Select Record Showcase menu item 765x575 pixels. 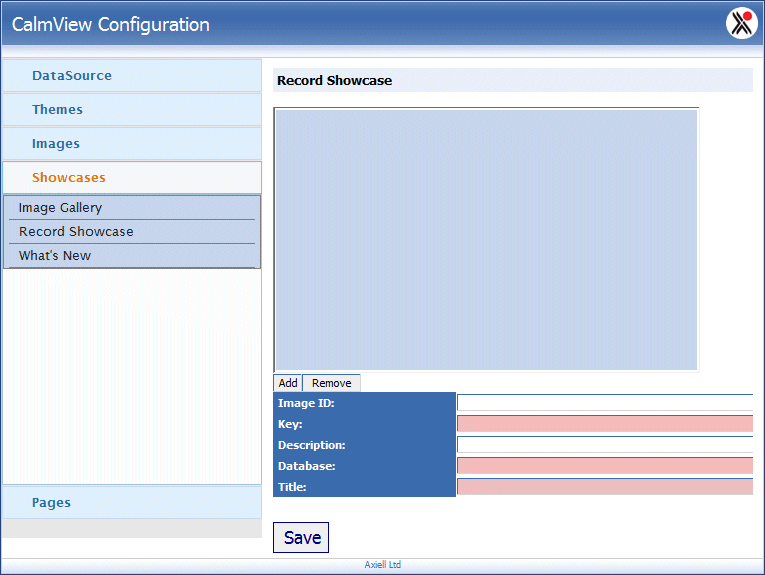coord(76,232)
